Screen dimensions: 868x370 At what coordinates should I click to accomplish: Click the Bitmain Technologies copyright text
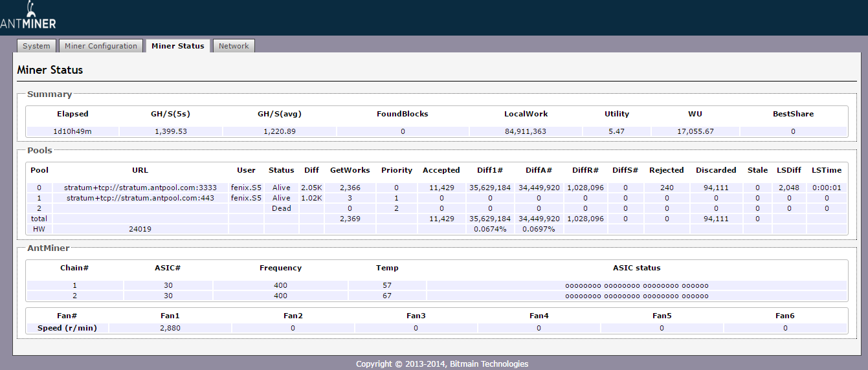tap(442, 364)
